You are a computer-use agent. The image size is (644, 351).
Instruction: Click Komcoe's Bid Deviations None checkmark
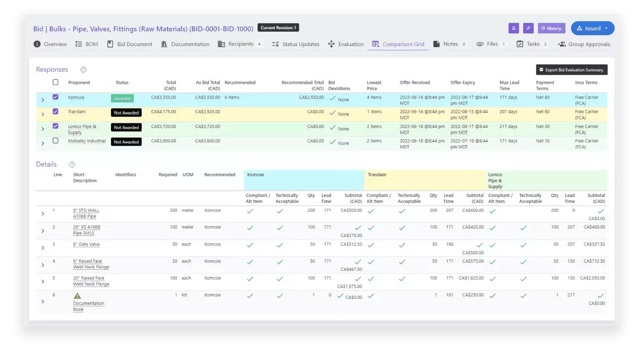point(333,99)
